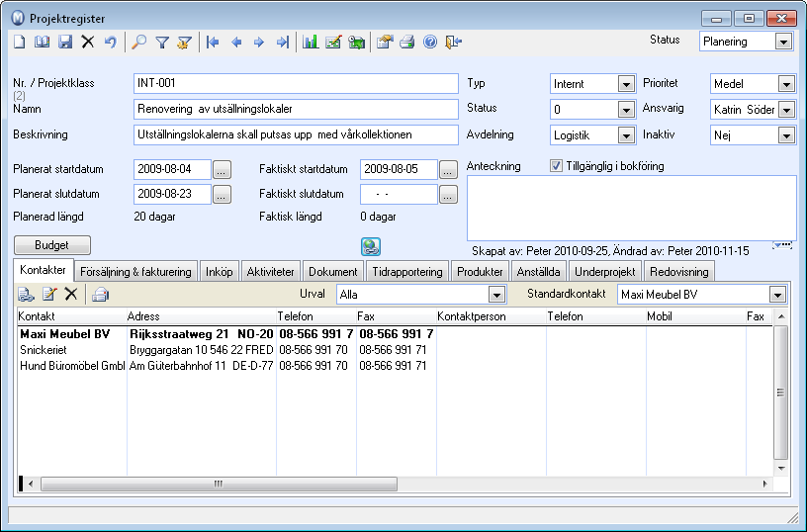Open the project list book icon
The image size is (807, 532).
43,42
